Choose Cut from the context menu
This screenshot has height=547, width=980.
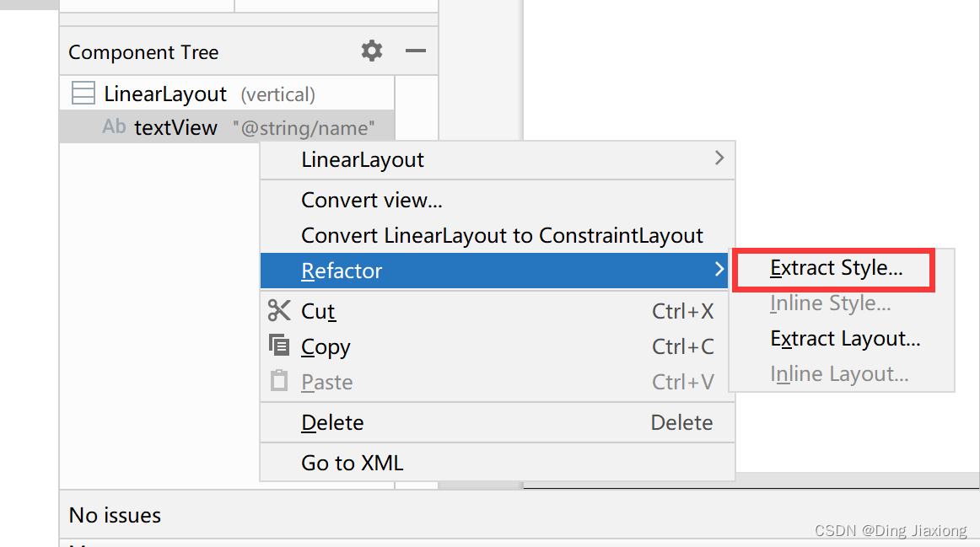[318, 311]
